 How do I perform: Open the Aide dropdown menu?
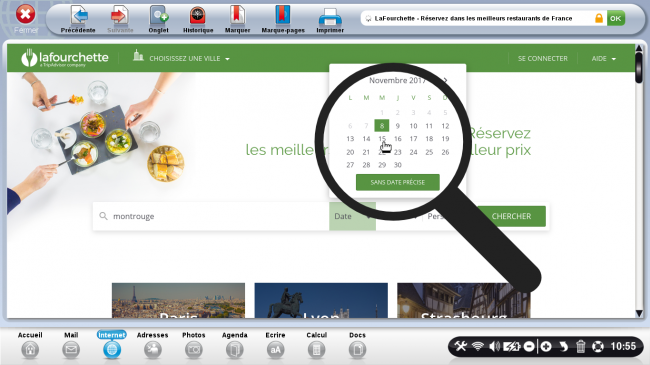(x=604, y=58)
